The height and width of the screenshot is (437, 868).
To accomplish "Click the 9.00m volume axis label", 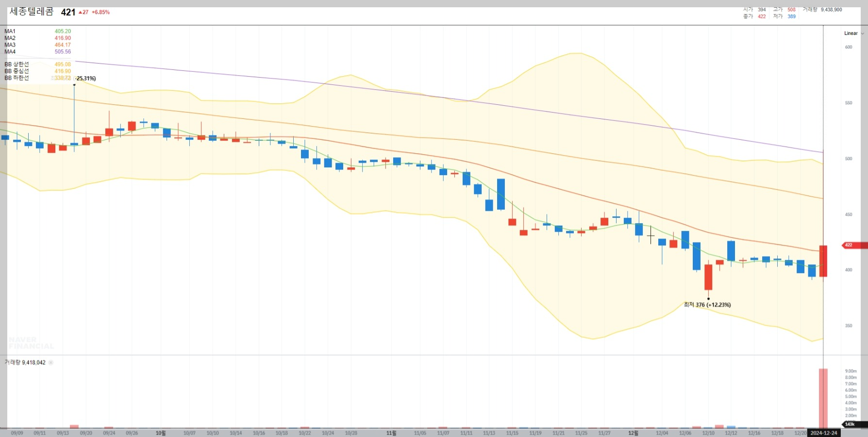I will (851, 371).
